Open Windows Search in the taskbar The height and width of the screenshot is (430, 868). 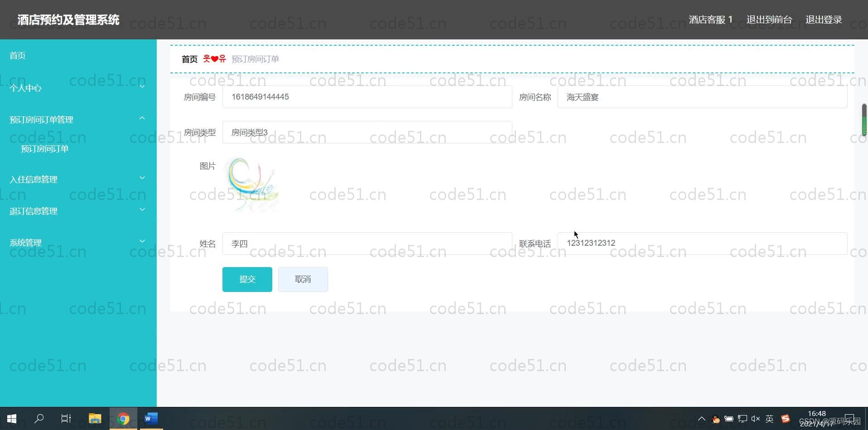[x=39, y=418]
